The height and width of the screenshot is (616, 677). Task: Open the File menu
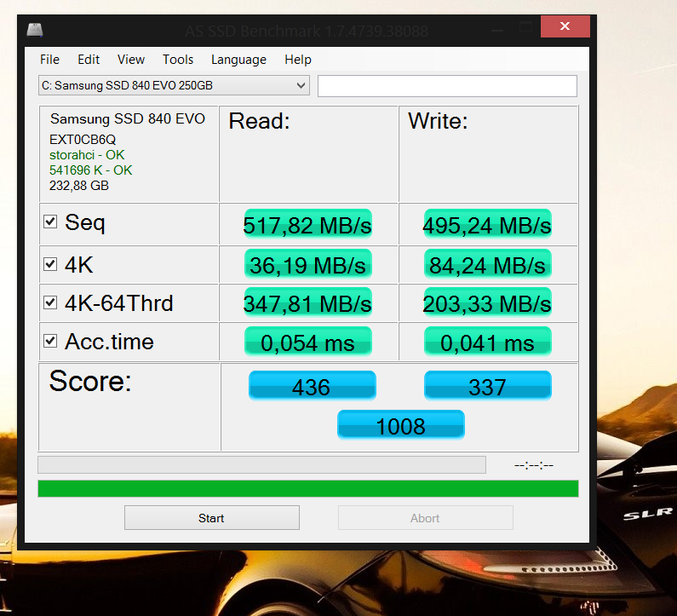pos(49,60)
